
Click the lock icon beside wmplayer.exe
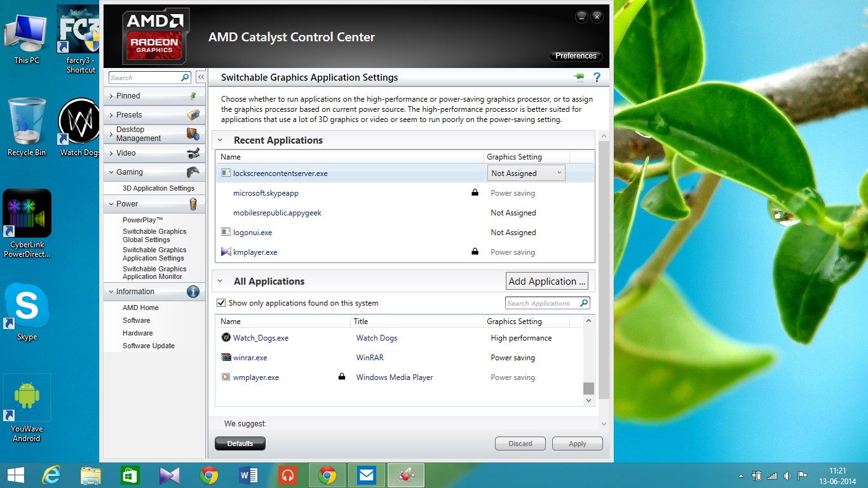pyautogui.click(x=342, y=377)
